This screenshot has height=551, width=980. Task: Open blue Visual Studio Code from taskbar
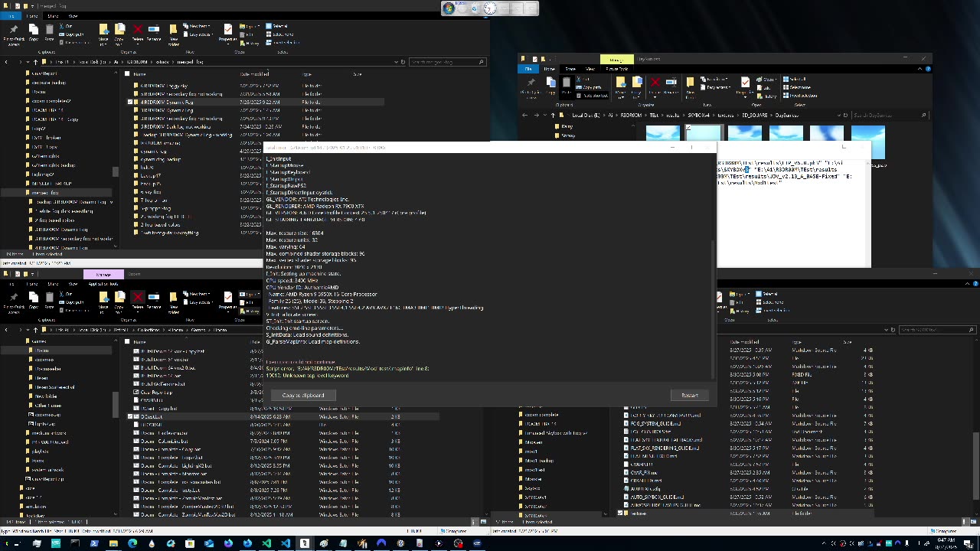(x=286, y=543)
